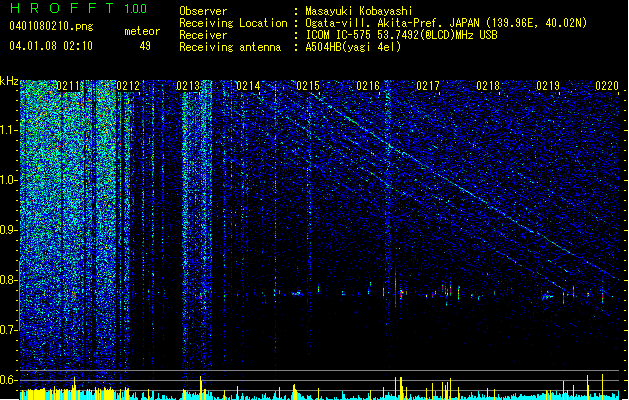Click the 0.9 kHz axis label
Viewport: 629px width, 400px height.
[x=8, y=230]
